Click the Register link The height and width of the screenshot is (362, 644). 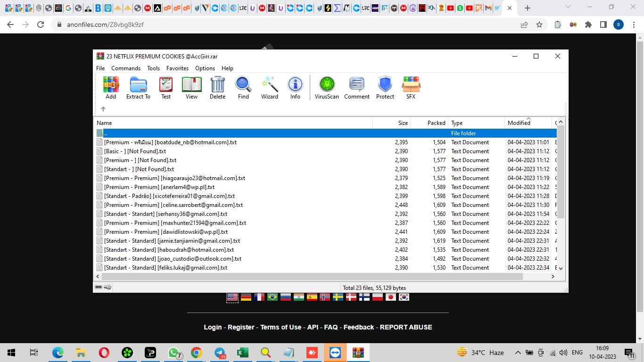(x=241, y=327)
